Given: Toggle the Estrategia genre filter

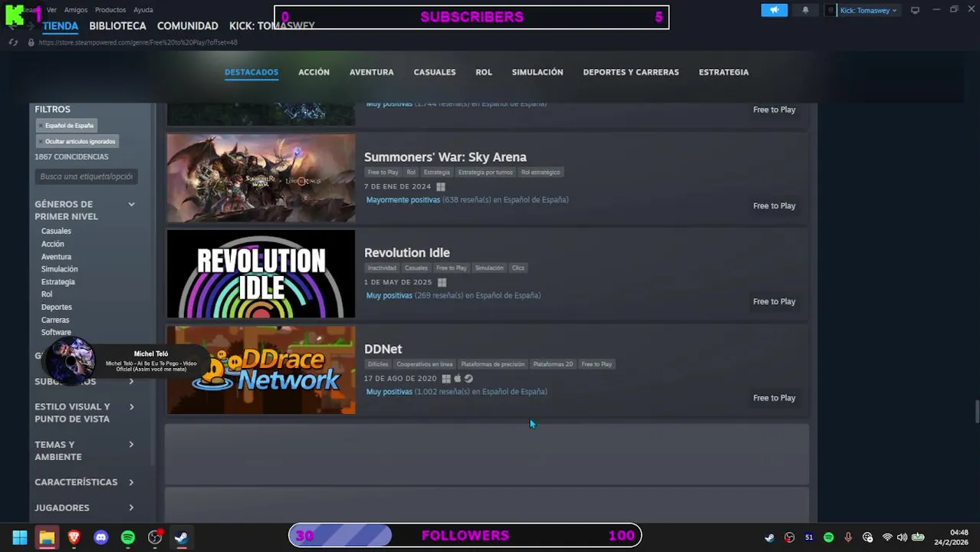Looking at the screenshot, I should (58, 282).
